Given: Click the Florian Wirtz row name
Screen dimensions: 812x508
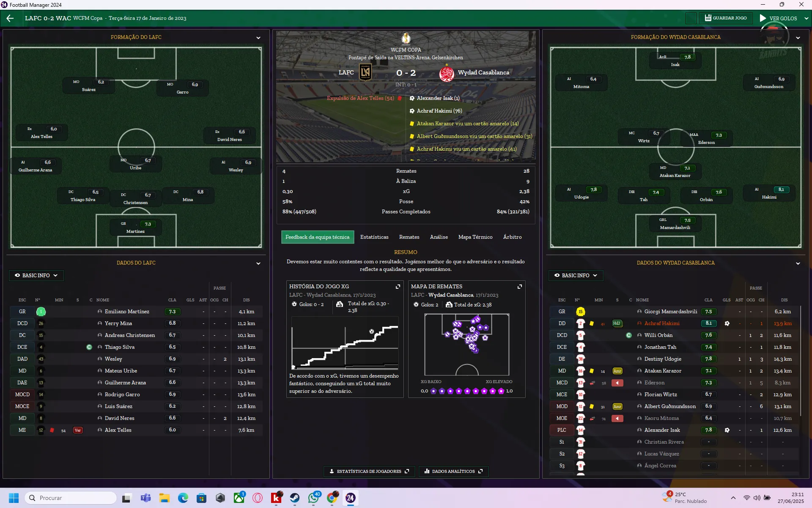Looking at the screenshot, I should pyautogui.click(x=661, y=395).
